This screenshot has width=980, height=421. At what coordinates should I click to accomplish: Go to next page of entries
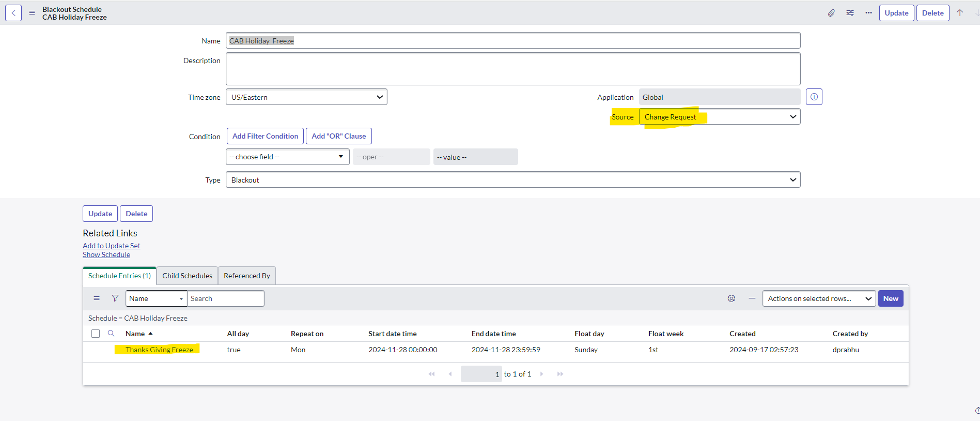(541, 374)
